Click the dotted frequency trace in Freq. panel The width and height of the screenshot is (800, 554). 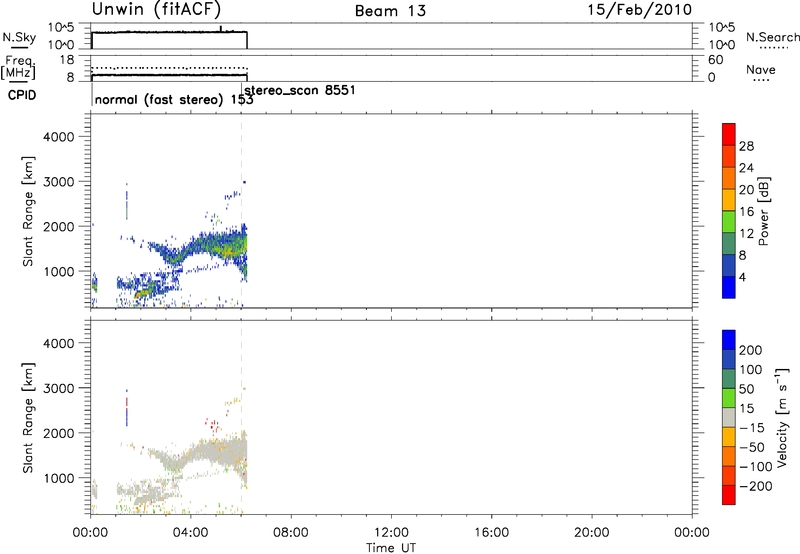tap(169, 68)
